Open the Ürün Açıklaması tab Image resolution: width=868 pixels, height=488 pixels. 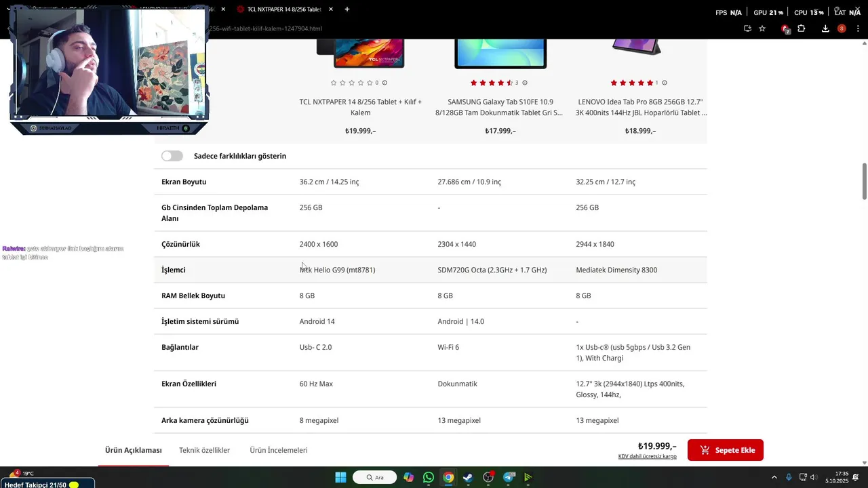point(134,450)
